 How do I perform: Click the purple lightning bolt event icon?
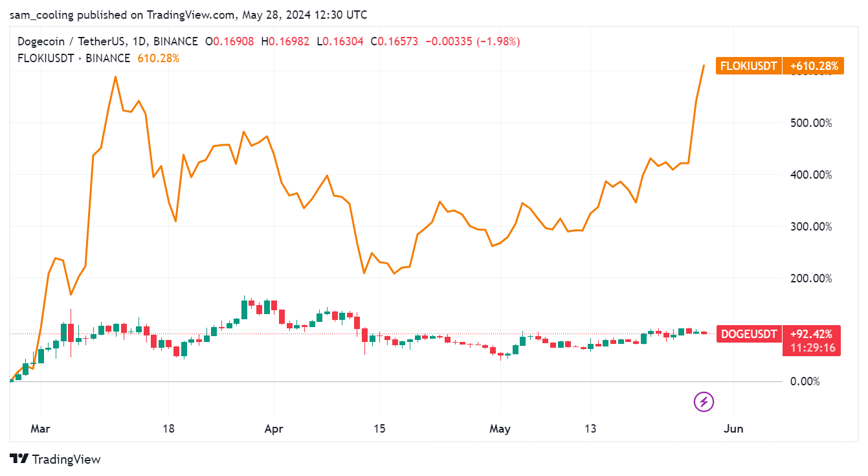(x=704, y=402)
